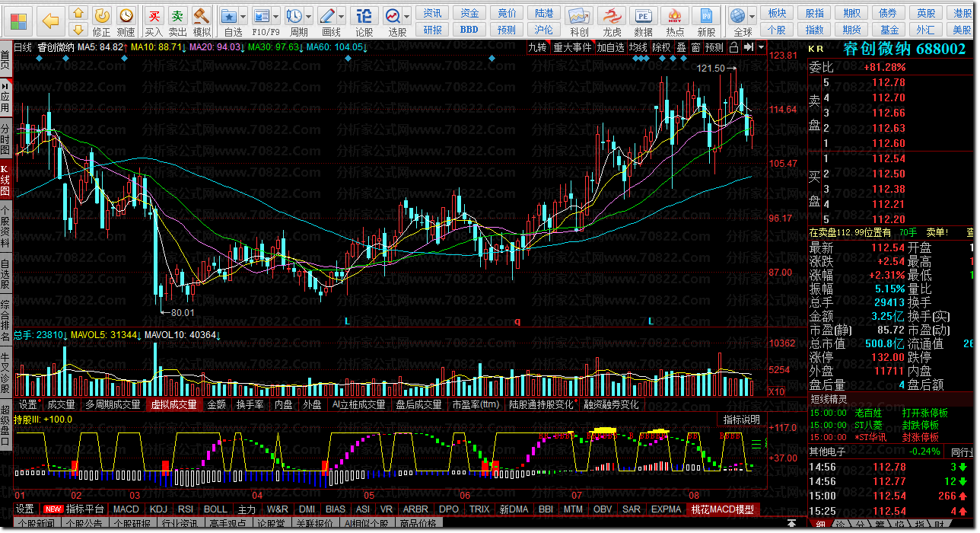
Task: Click the 沪伦 button
Action: (x=543, y=30)
